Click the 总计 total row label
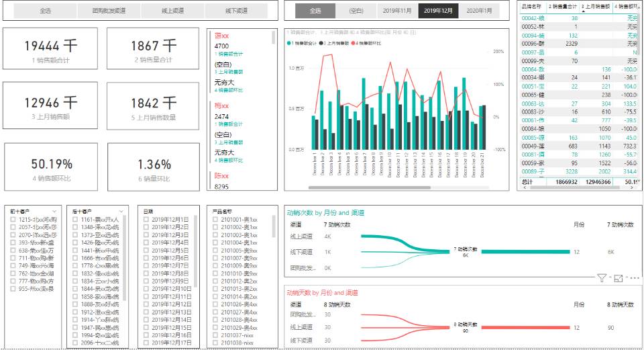 pos(527,182)
